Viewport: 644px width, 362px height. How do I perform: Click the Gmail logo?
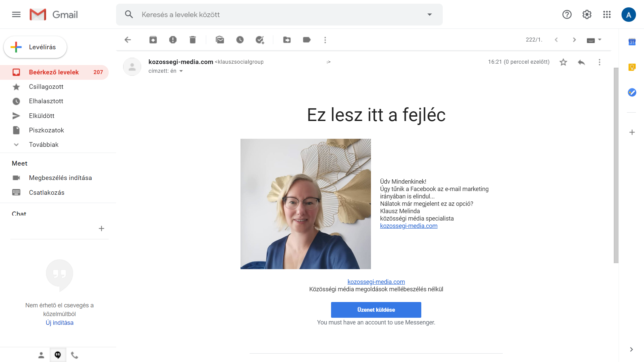pyautogui.click(x=54, y=14)
